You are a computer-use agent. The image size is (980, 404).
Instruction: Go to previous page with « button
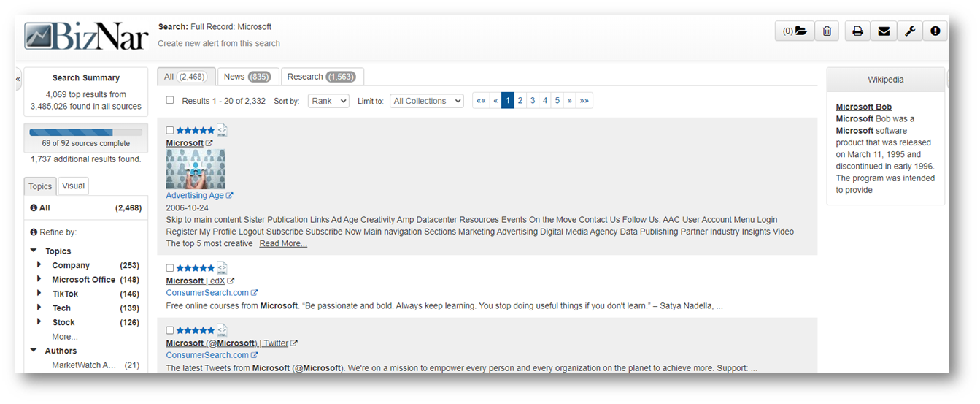coord(495,101)
